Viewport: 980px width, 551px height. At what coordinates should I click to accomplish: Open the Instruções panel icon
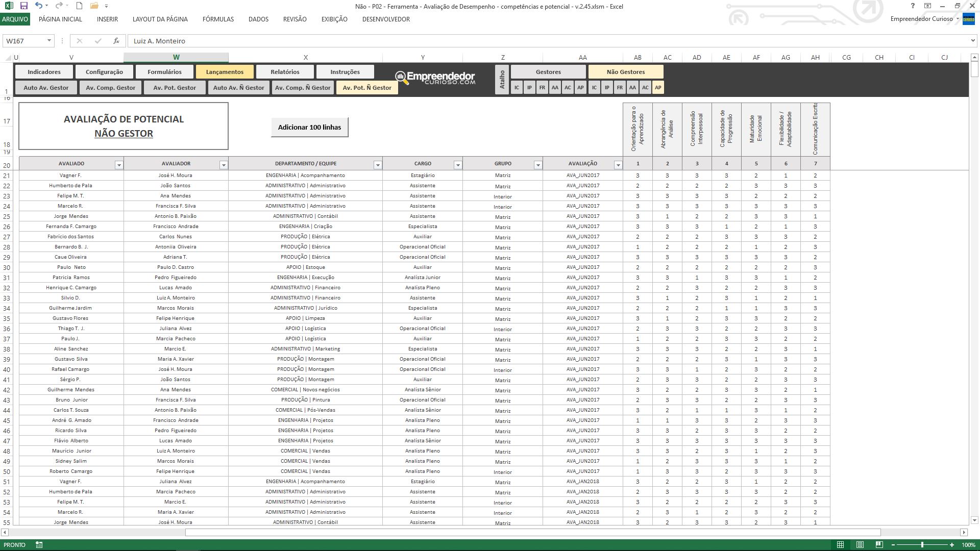point(345,71)
